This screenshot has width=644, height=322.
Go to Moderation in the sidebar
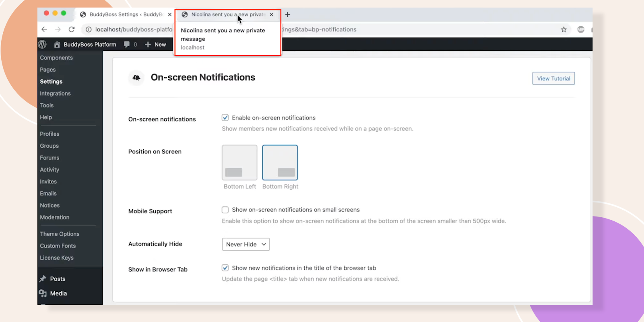pyautogui.click(x=55, y=217)
